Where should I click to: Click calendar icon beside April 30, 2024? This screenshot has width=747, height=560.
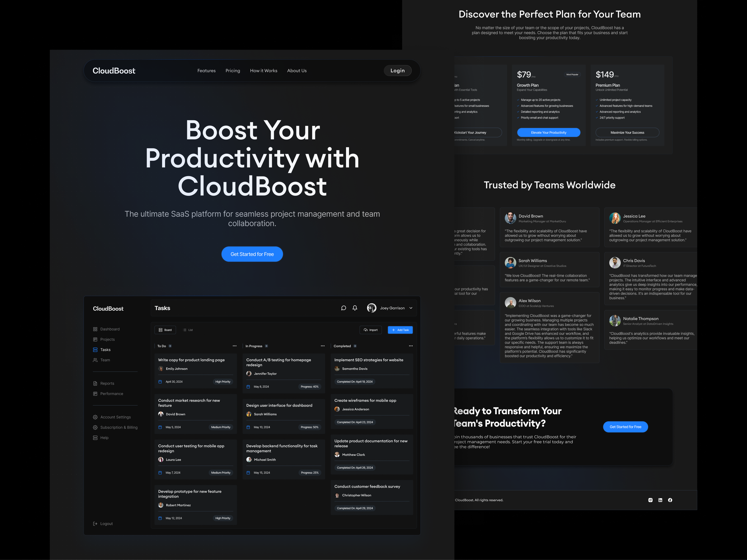160,382
